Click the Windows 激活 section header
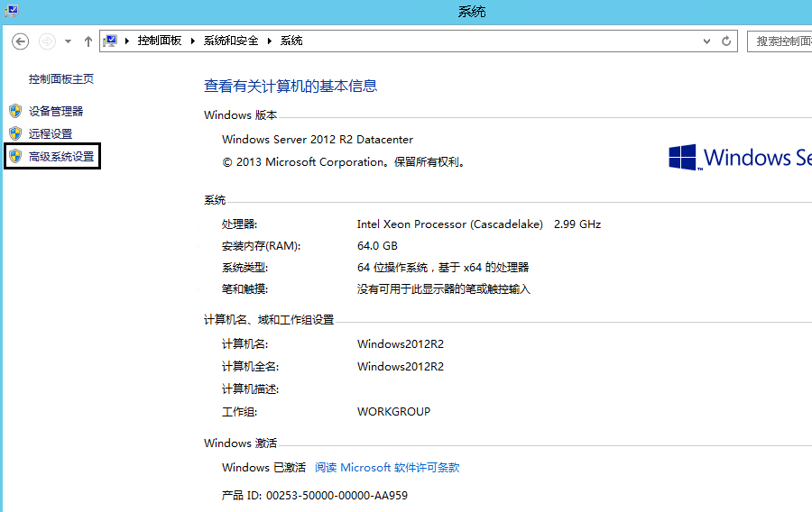 (x=241, y=443)
